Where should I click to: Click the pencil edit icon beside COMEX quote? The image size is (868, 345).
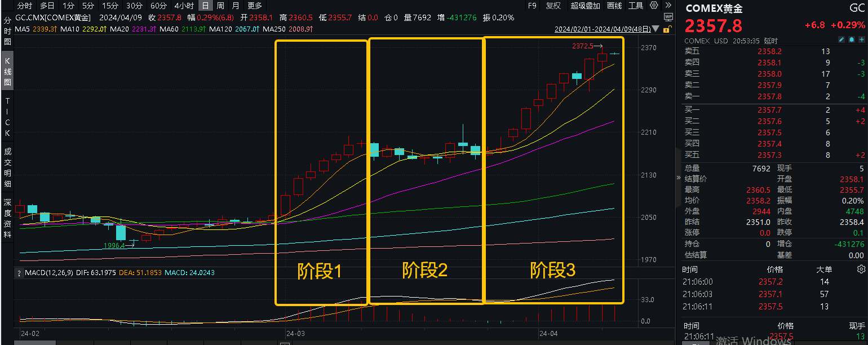[842, 39]
